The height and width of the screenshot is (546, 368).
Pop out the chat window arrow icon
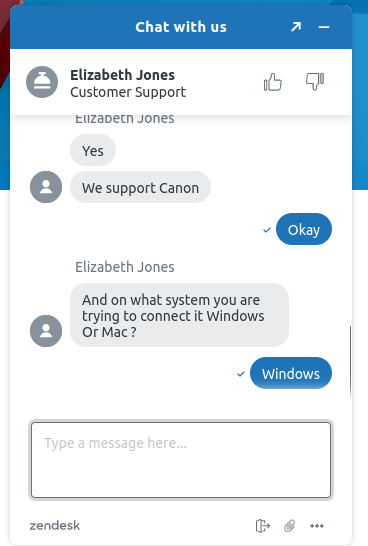coord(296,27)
